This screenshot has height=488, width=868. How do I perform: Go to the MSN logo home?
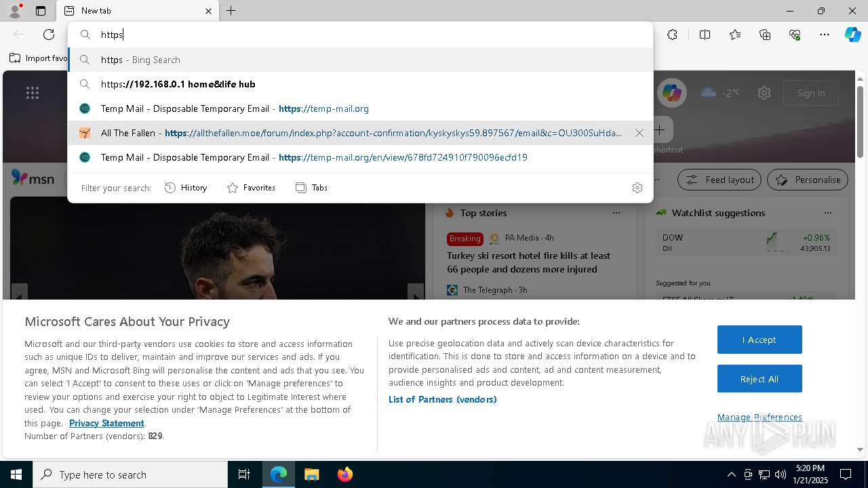[x=33, y=178]
